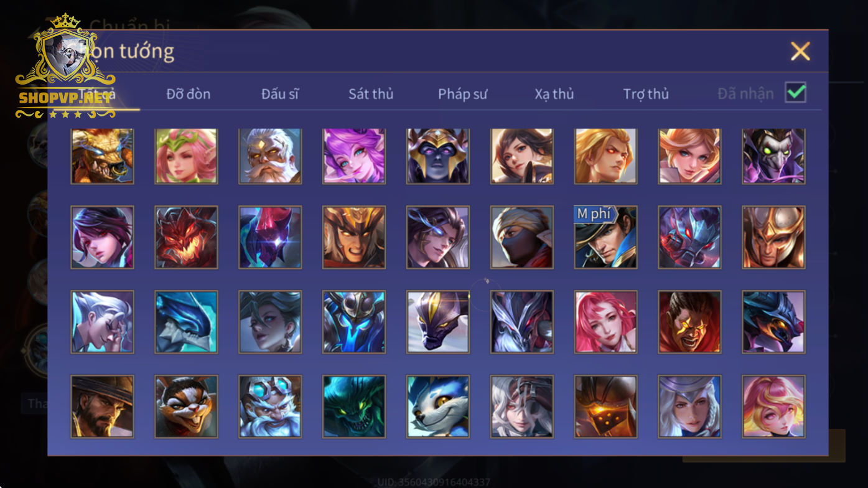Open the Xạ thủ tab
This screenshot has width=868, height=488.
tap(554, 94)
